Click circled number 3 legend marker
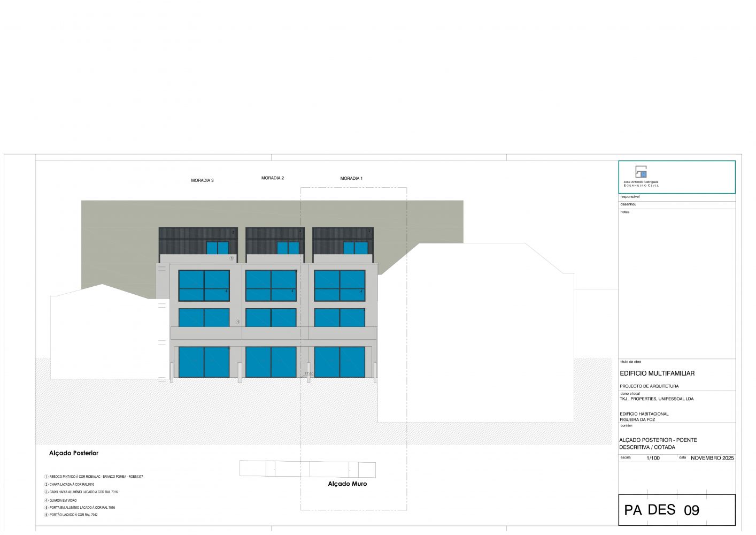The image size is (756, 535). [x=47, y=492]
